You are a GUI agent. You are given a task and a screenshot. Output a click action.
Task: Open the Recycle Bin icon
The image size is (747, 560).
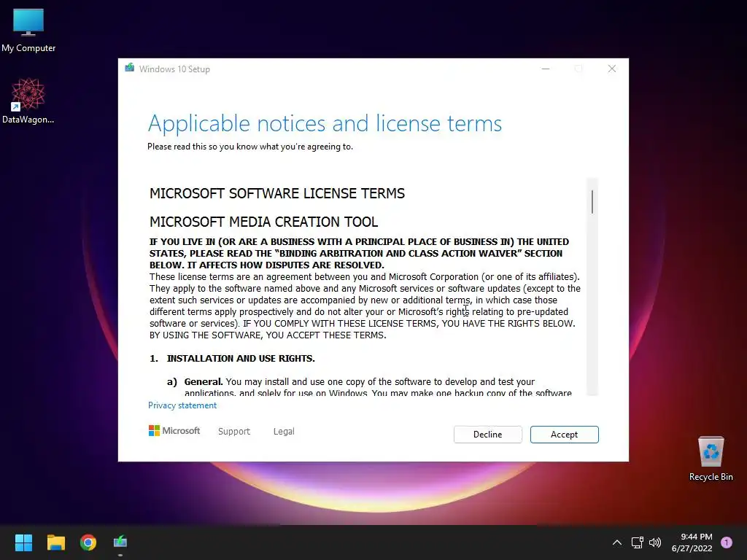click(x=711, y=458)
